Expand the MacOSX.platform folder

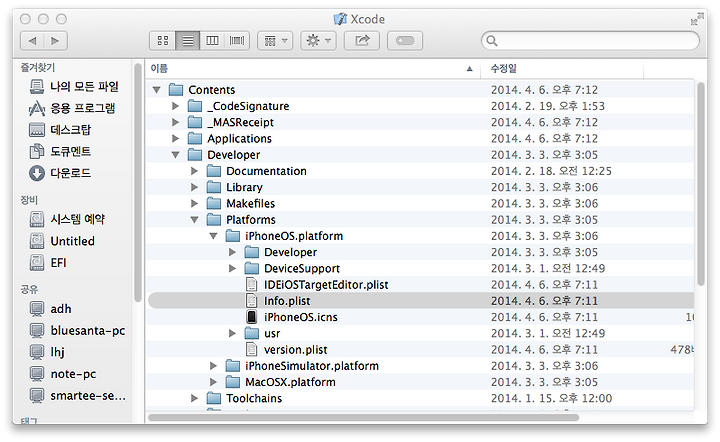coord(213,382)
